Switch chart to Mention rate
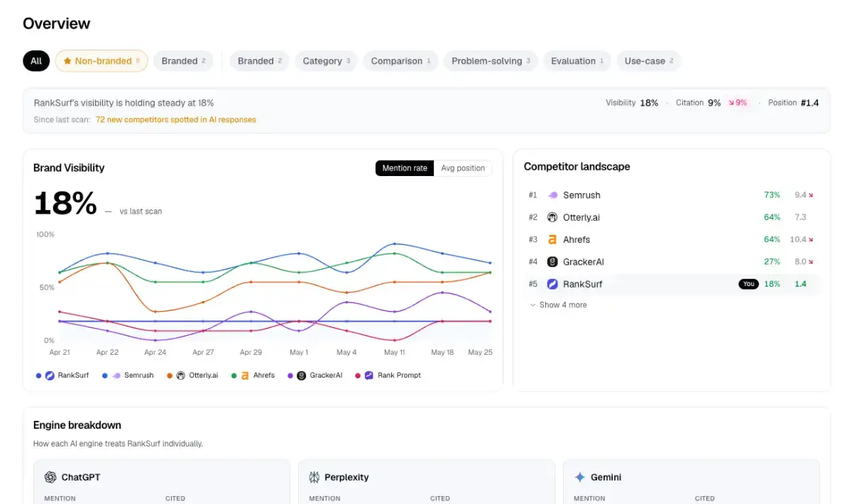 pyautogui.click(x=405, y=168)
